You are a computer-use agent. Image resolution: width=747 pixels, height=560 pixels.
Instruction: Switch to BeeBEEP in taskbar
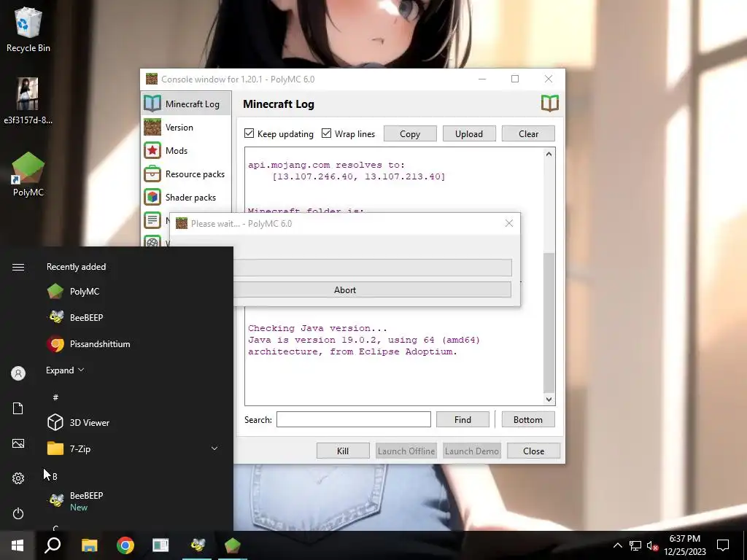click(197, 545)
